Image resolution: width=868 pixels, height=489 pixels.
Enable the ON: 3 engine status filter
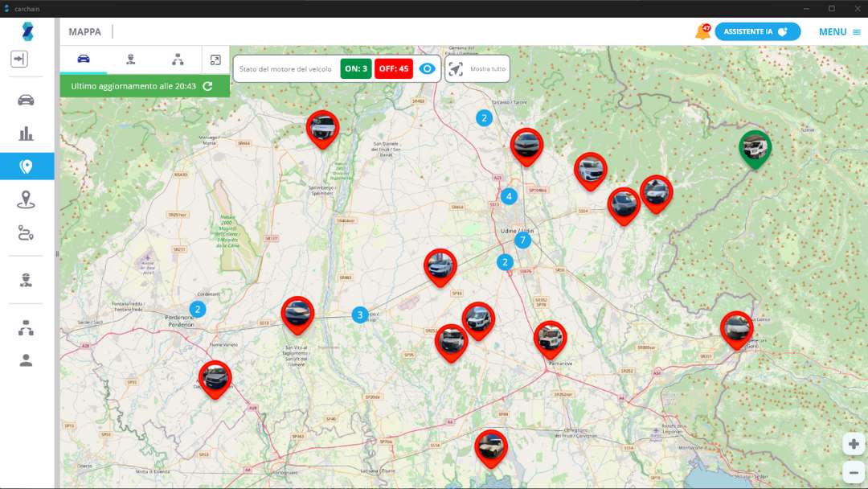[x=358, y=68]
